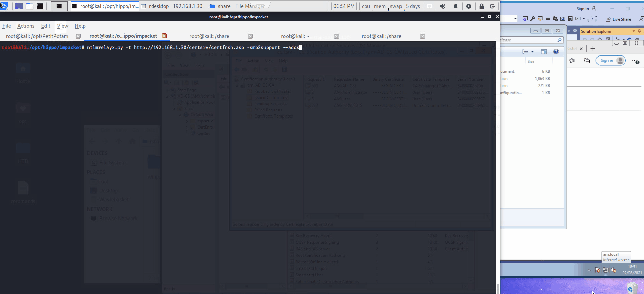Close the /o...ippo/impacket terminal tab
Screen dimensions: 644x294
coord(164,36)
